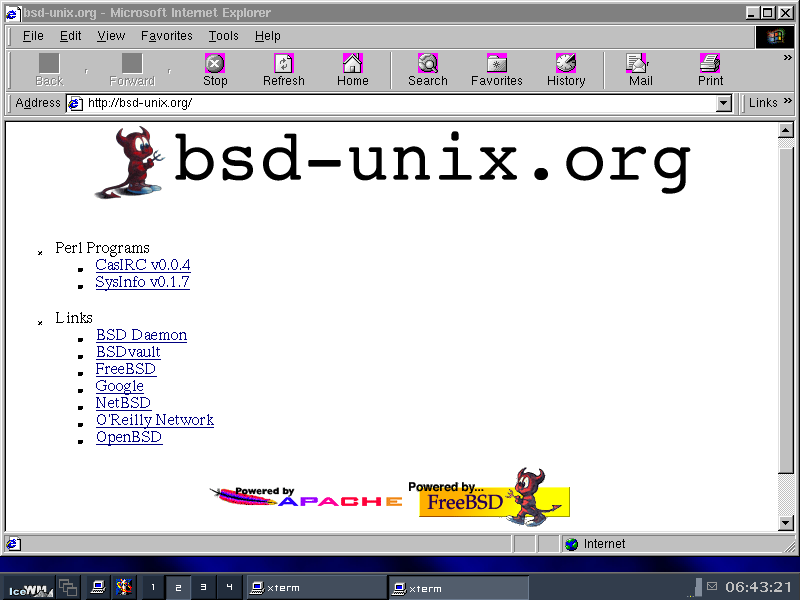Click the vertical scrollbar down arrow
Screen dimensions: 800x600
pos(786,523)
